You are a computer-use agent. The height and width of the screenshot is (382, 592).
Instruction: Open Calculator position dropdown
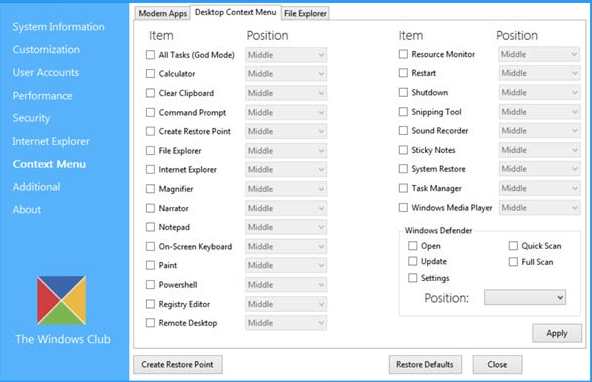286,74
